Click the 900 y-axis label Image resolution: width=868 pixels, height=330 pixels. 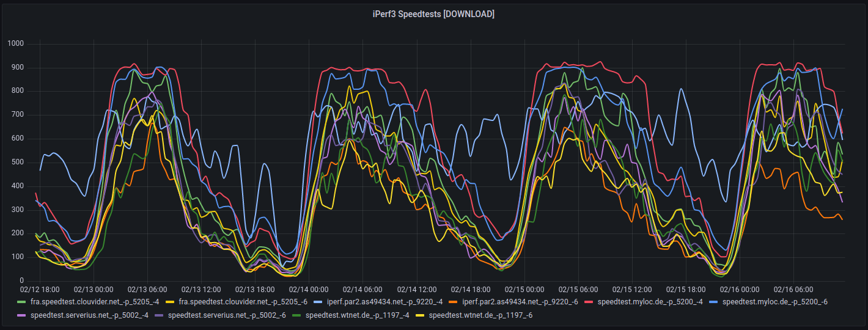[17, 67]
